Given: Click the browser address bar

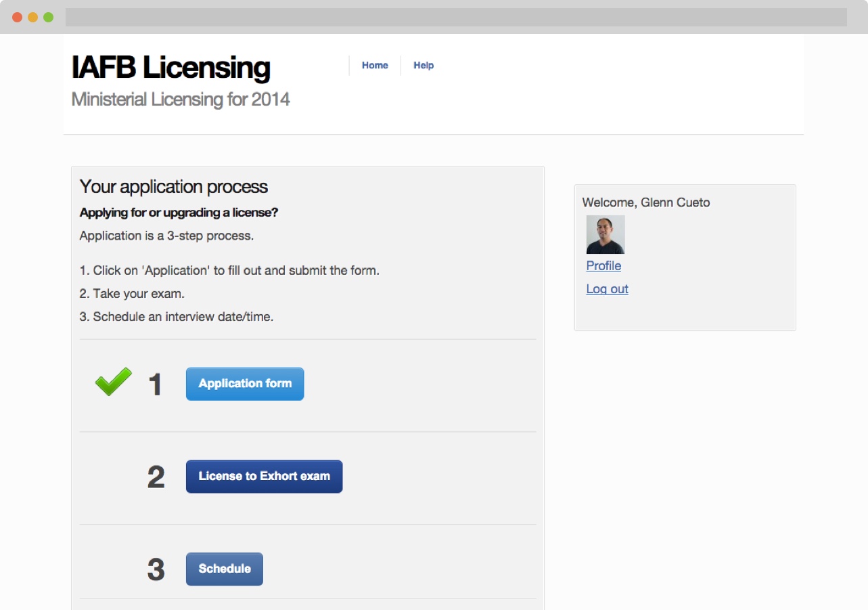Looking at the screenshot, I should pos(455,18).
